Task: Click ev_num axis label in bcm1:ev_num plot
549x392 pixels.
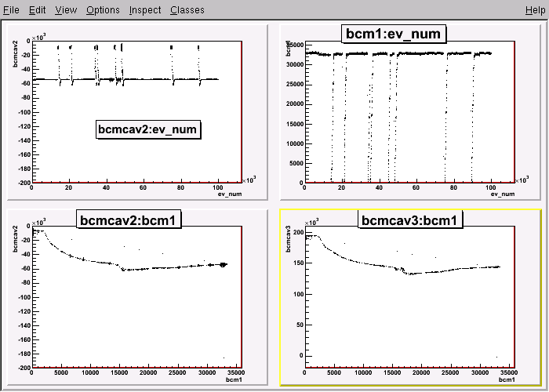Action: 503,194
